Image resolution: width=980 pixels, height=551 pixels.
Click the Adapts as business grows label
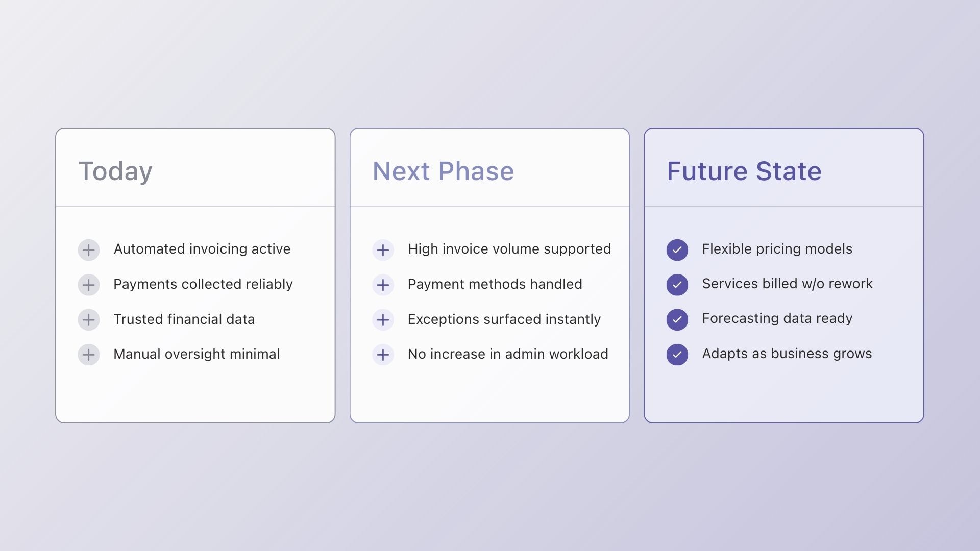pos(787,354)
